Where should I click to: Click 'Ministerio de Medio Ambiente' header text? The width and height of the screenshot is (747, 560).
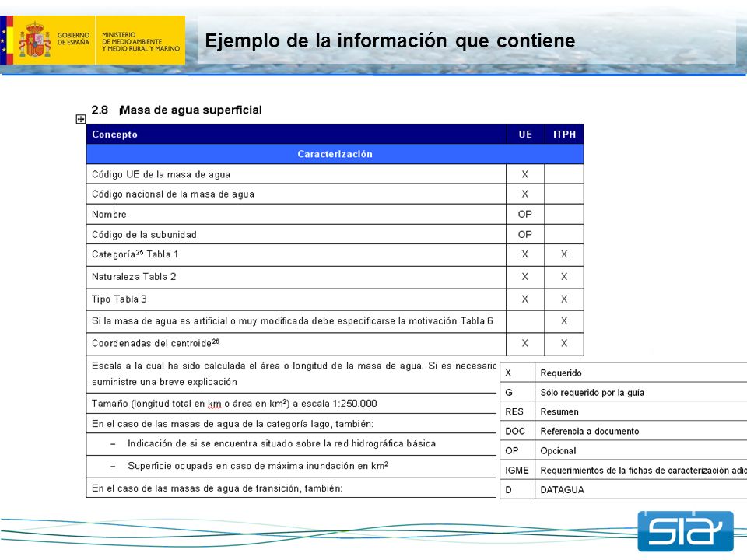tap(141, 41)
